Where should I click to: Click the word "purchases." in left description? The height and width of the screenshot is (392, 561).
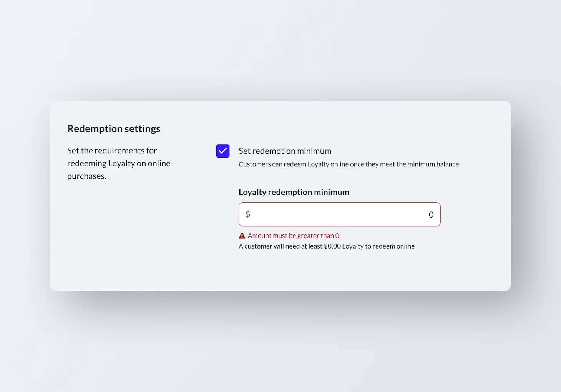[x=86, y=176]
